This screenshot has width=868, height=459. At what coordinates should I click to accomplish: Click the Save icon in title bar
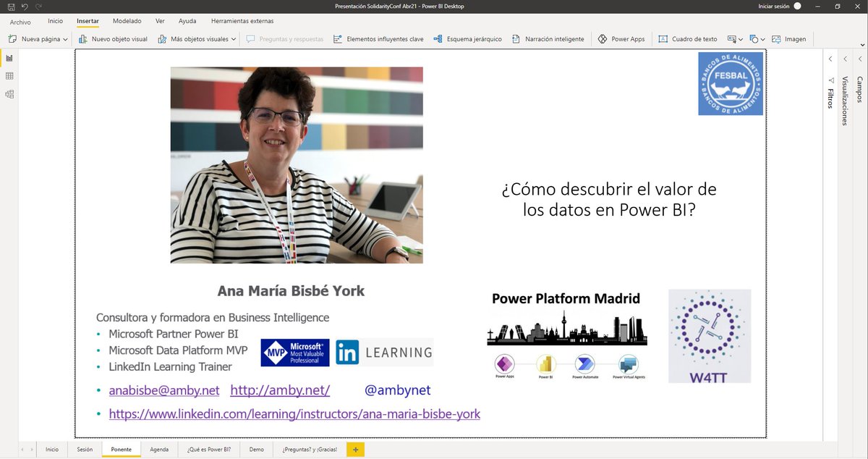[x=11, y=6]
